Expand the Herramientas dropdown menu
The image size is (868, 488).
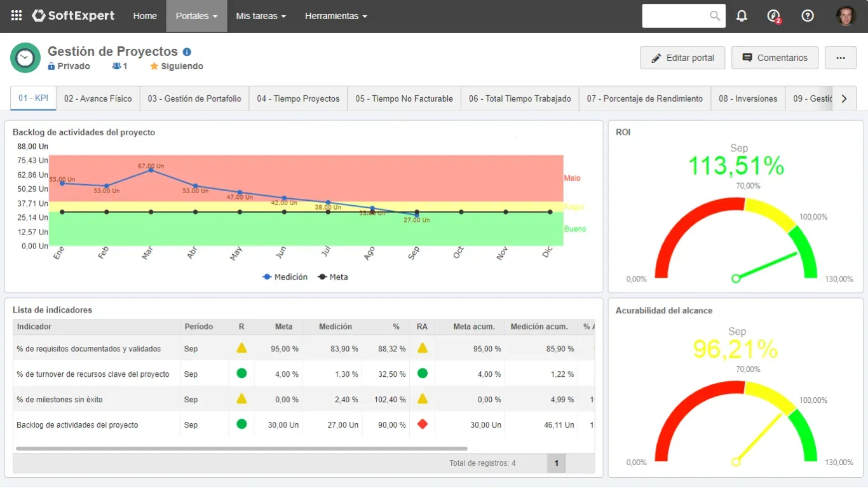(336, 16)
